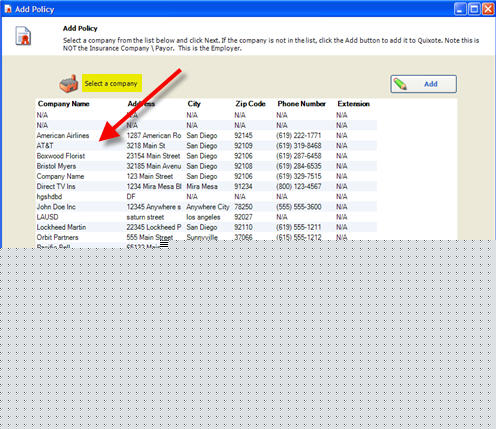Screen dimensions: 496x429
Task: Click zip code 92109
Action: coord(243,146)
